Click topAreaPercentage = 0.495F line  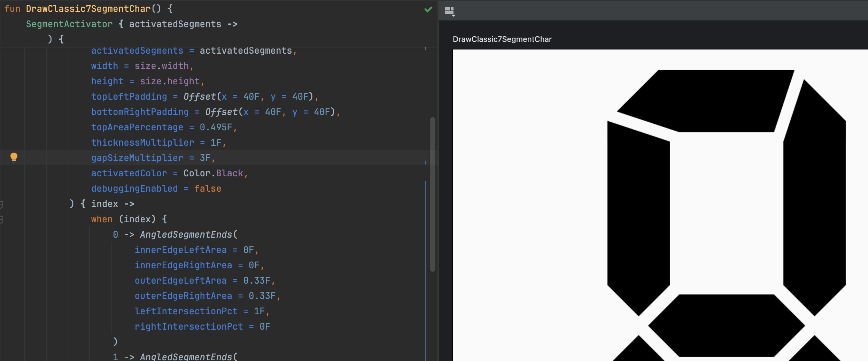coord(164,127)
